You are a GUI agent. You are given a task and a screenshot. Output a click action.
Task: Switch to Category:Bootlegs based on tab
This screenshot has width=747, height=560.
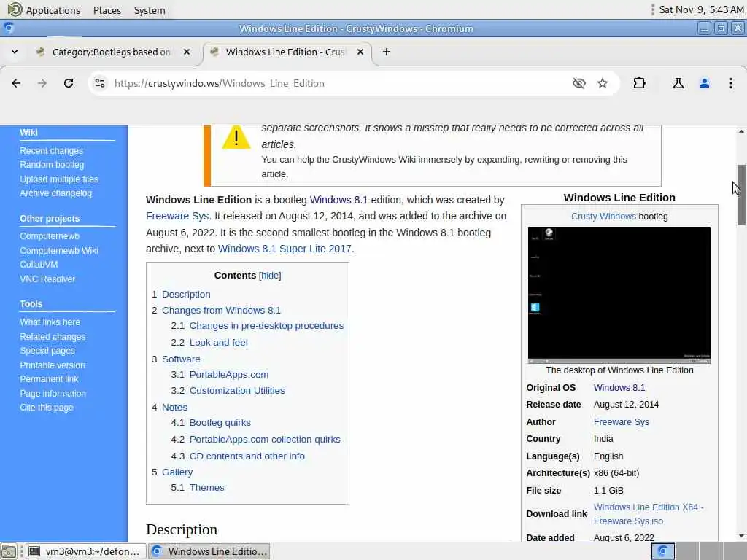pos(111,52)
